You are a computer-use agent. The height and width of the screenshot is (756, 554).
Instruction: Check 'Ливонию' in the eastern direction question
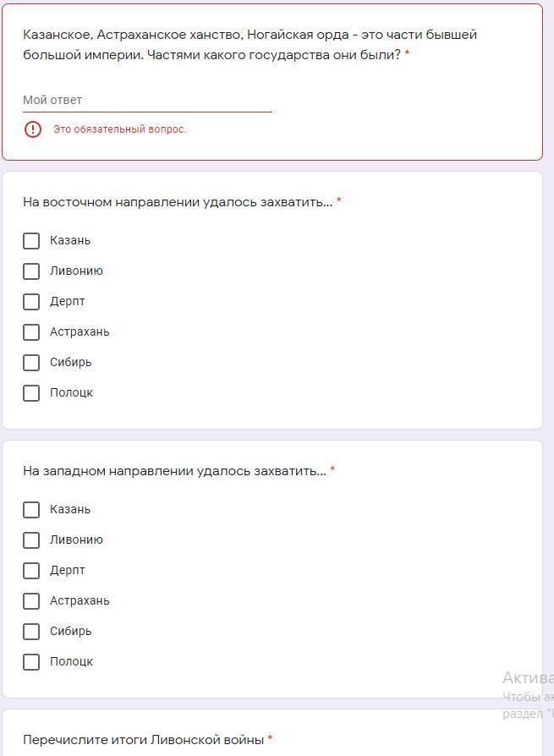point(31,271)
